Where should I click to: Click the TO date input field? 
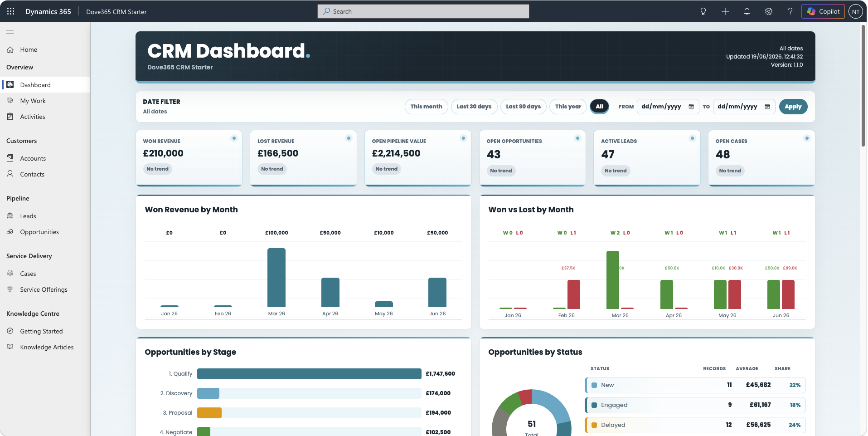(x=744, y=107)
